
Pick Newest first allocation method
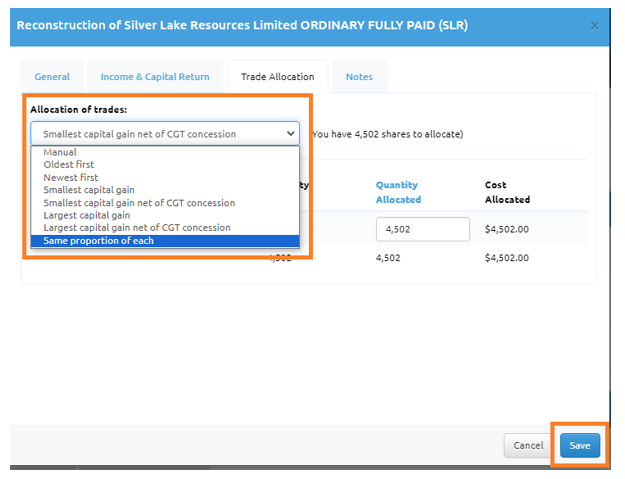click(x=71, y=177)
